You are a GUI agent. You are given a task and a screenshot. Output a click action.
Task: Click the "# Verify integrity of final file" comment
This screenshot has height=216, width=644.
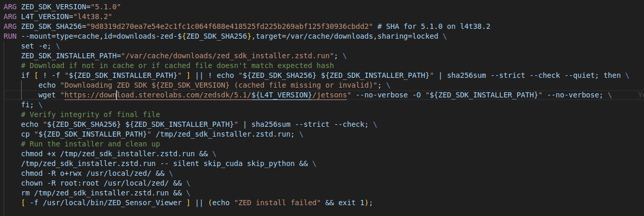90,114
